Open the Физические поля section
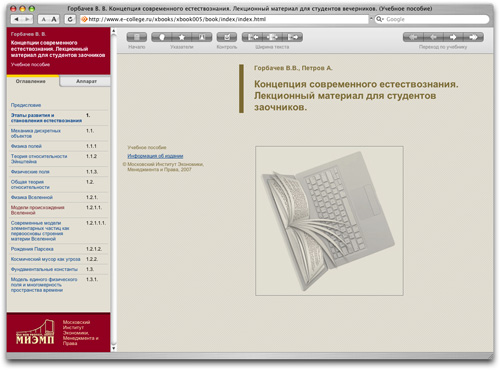This screenshot has height=372, width=500. tap(30, 172)
